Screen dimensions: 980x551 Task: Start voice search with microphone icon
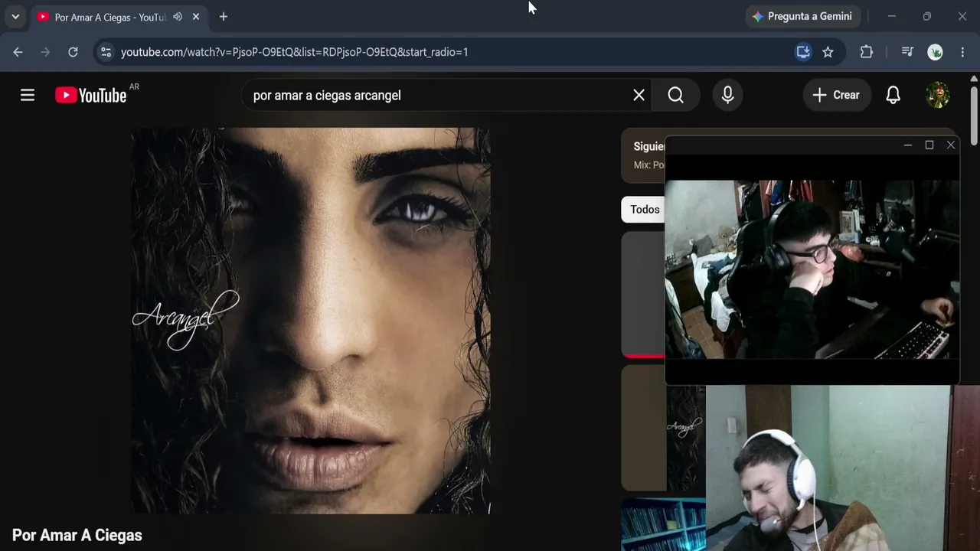point(727,95)
